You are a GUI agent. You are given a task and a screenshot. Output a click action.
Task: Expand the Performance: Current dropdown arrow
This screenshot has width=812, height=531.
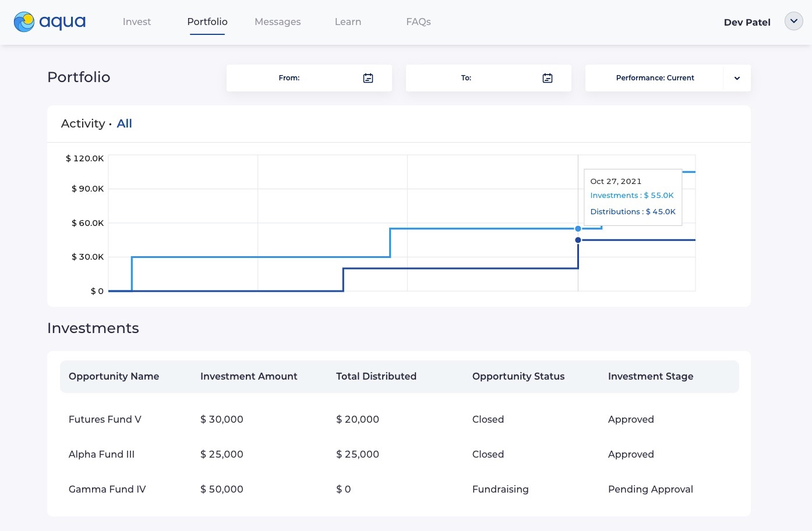coord(737,78)
